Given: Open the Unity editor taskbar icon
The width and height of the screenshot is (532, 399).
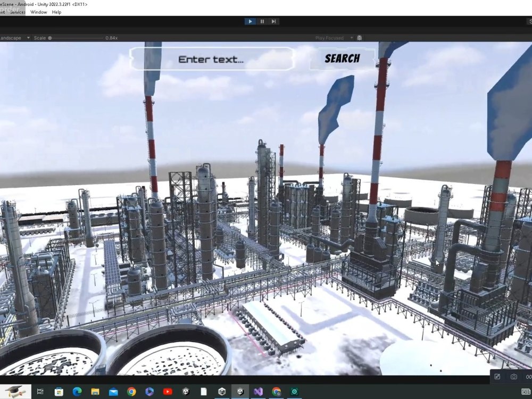Looking at the screenshot, I should (x=239, y=392).
